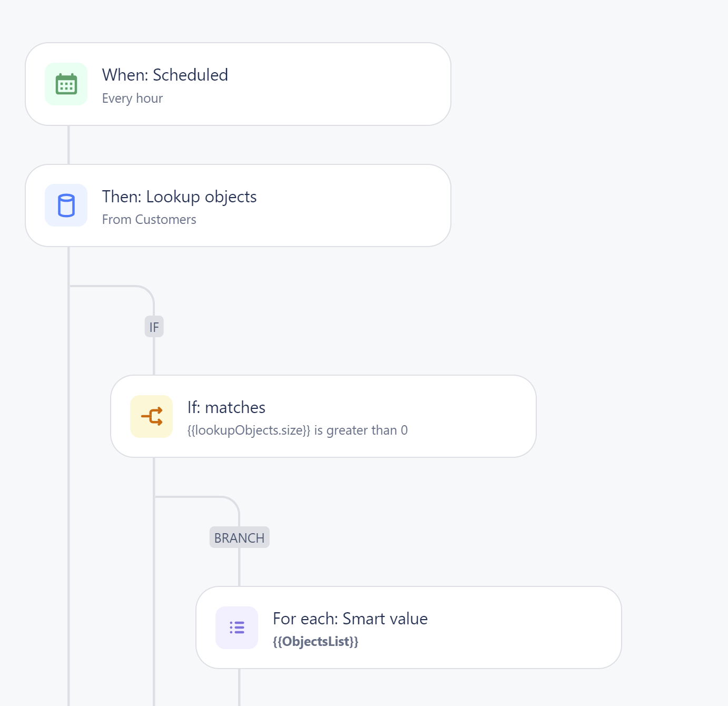Click the For each: Smart value title
The image size is (728, 706).
click(350, 619)
